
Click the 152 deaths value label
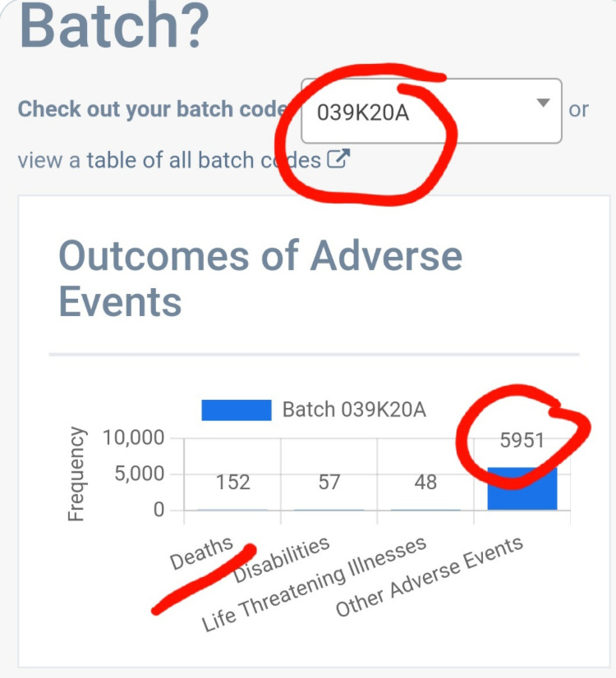point(233,482)
